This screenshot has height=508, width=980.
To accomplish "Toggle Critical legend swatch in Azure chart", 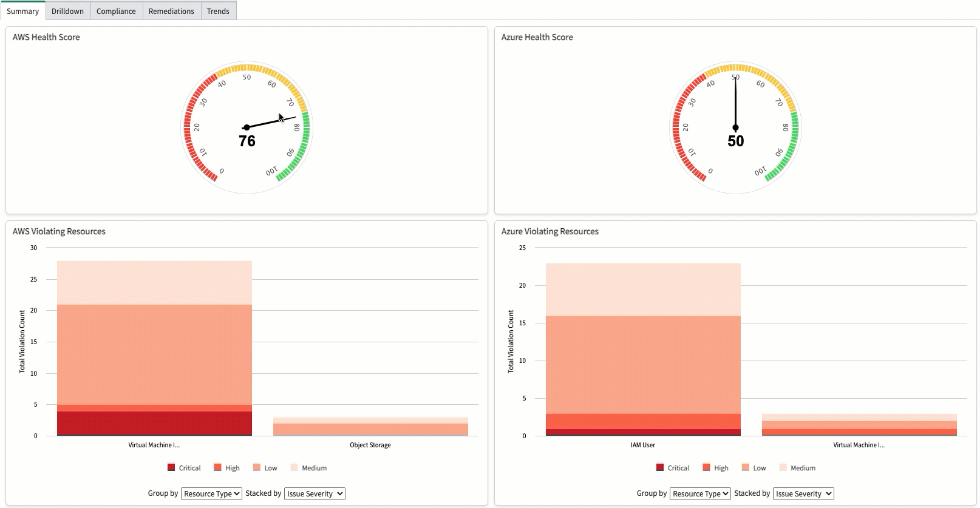I will [660, 467].
